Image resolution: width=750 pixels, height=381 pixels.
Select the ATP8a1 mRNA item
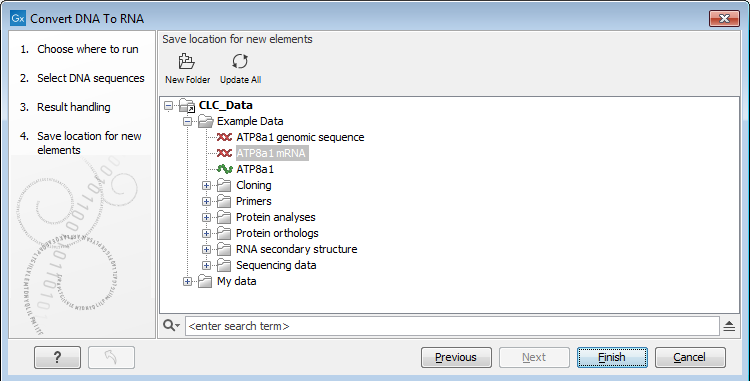272,153
